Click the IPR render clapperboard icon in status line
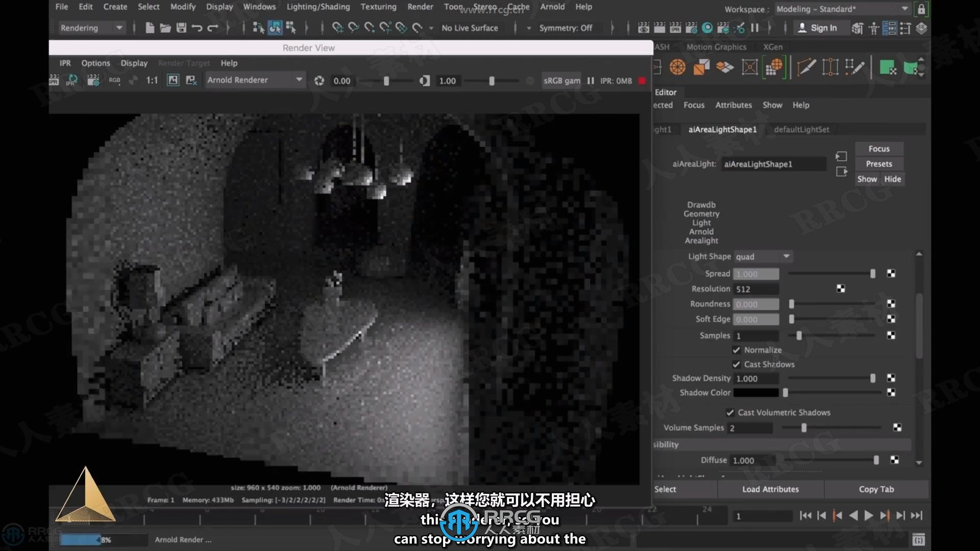980x551 pixels. point(675,28)
